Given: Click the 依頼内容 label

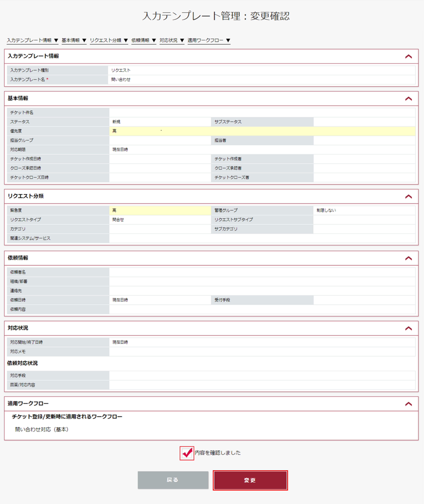Looking at the screenshot, I should coord(18,309).
